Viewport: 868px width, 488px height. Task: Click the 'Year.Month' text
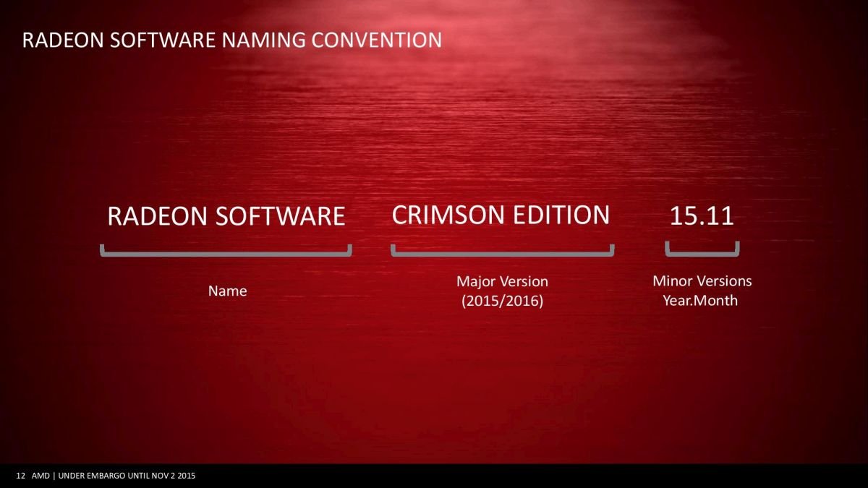pyautogui.click(x=700, y=299)
